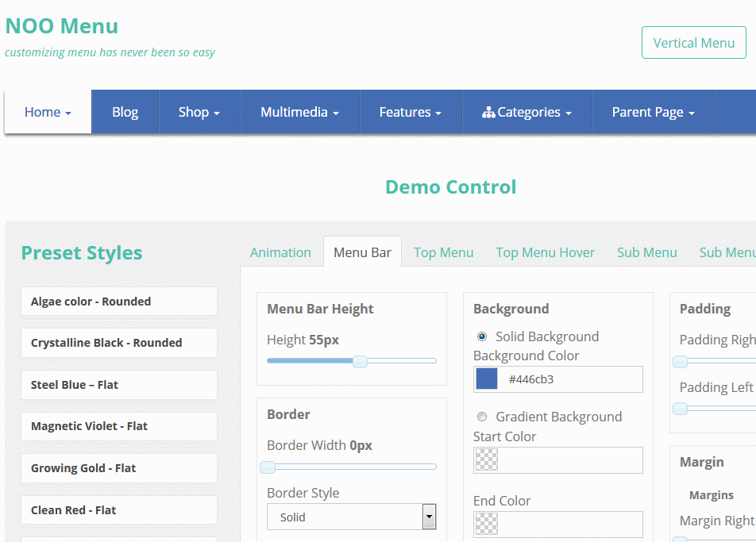Click the End Color transparent swatch
The width and height of the screenshot is (756, 542).
[x=487, y=524]
